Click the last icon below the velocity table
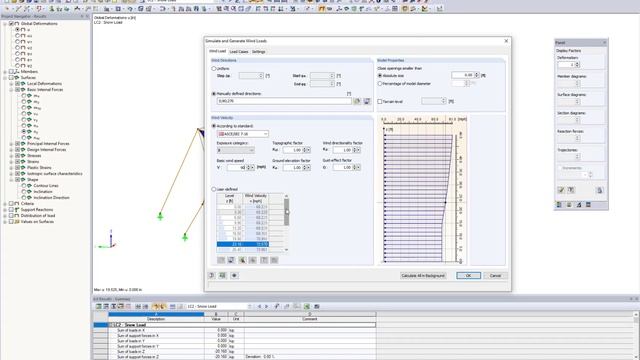The width and height of the screenshot is (640, 360). tap(274, 260)
